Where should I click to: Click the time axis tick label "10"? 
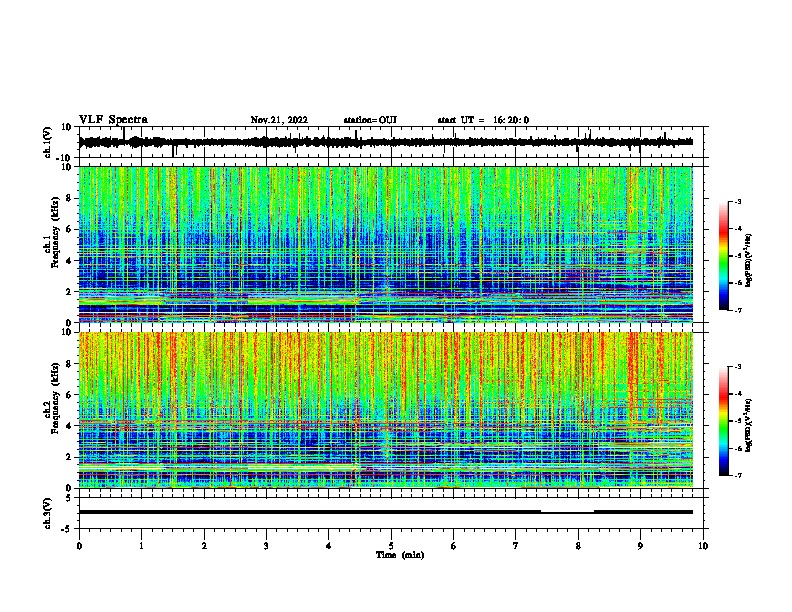pos(703,546)
